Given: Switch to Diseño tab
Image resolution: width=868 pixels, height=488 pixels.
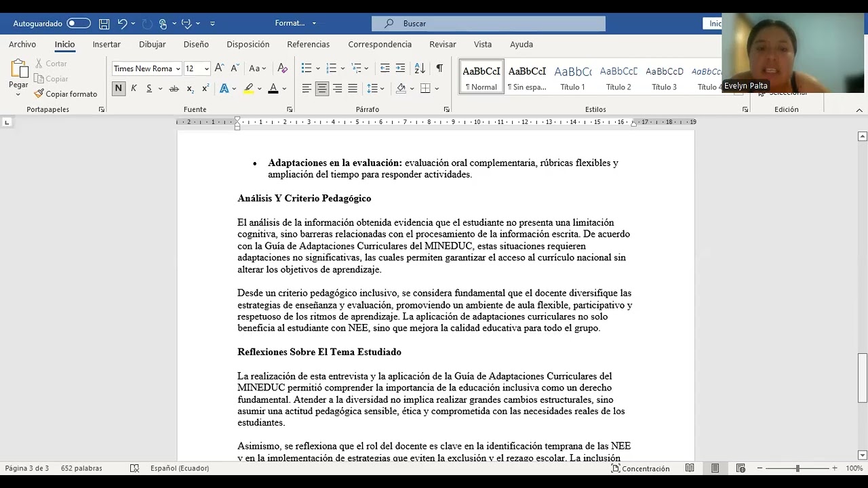Looking at the screenshot, I should [196, 44].
